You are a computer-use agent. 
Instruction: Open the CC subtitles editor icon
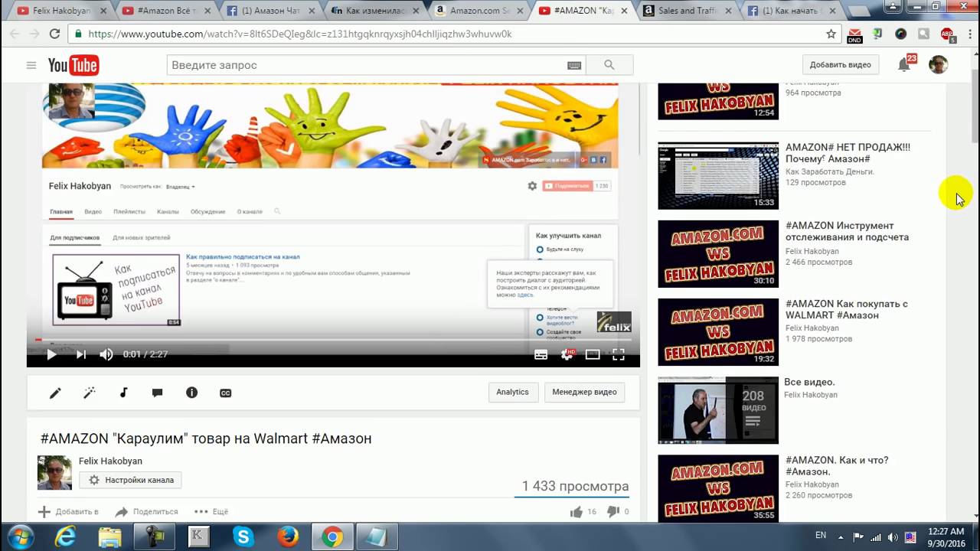(226, 393)
